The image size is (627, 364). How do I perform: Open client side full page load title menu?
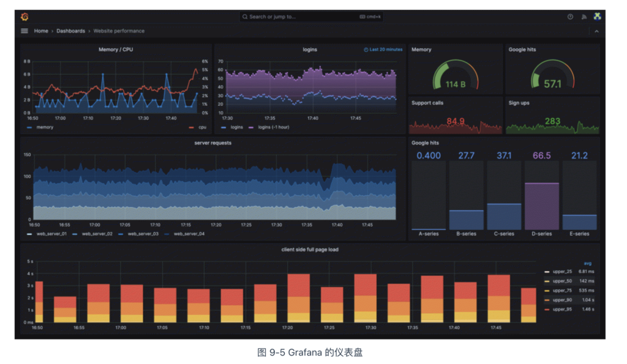pyautogui.click(x=310, y=250)
